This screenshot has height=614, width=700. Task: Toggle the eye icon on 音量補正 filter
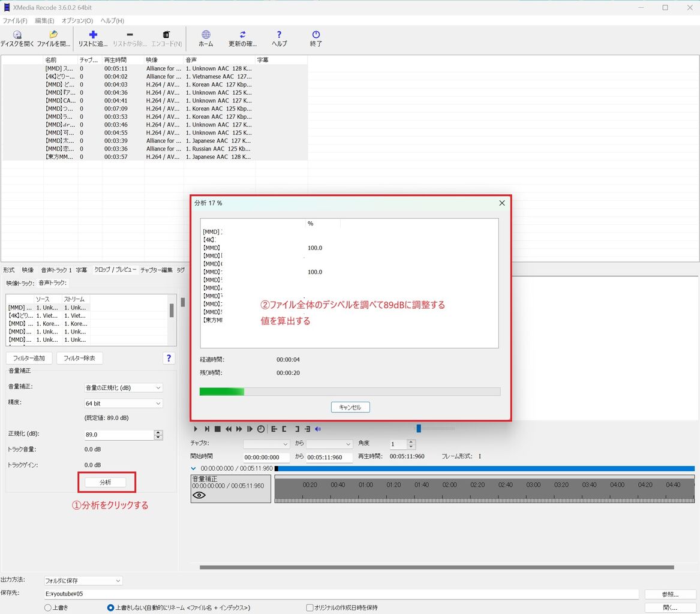click(199, 495)
